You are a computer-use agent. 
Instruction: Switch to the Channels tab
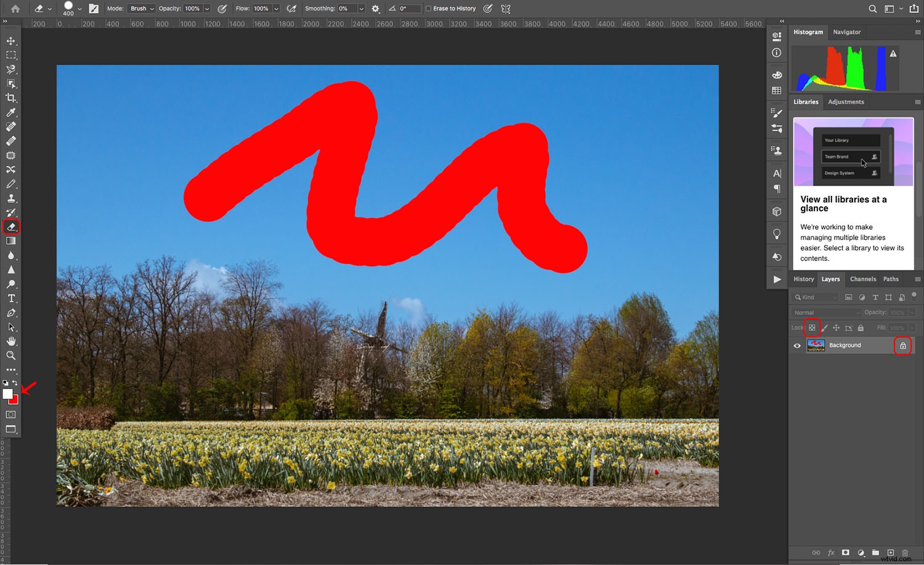coord(862,278)
